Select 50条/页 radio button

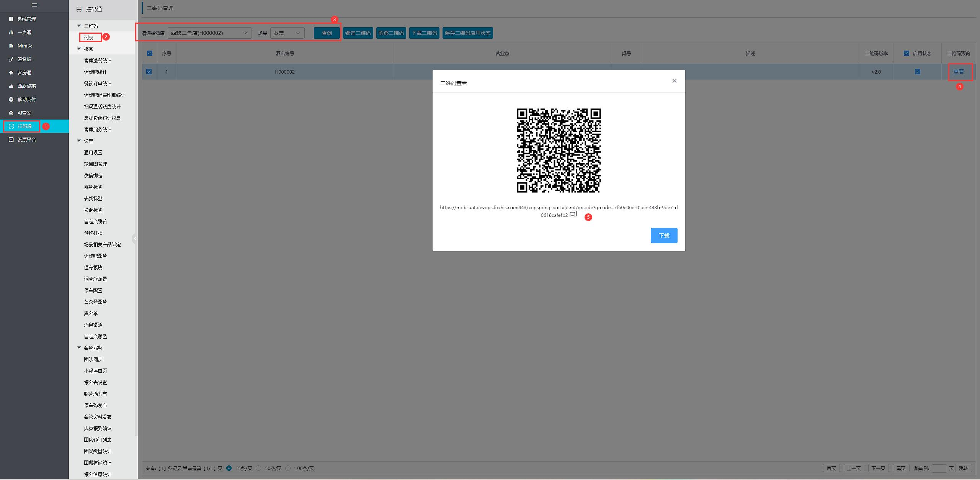258,468
